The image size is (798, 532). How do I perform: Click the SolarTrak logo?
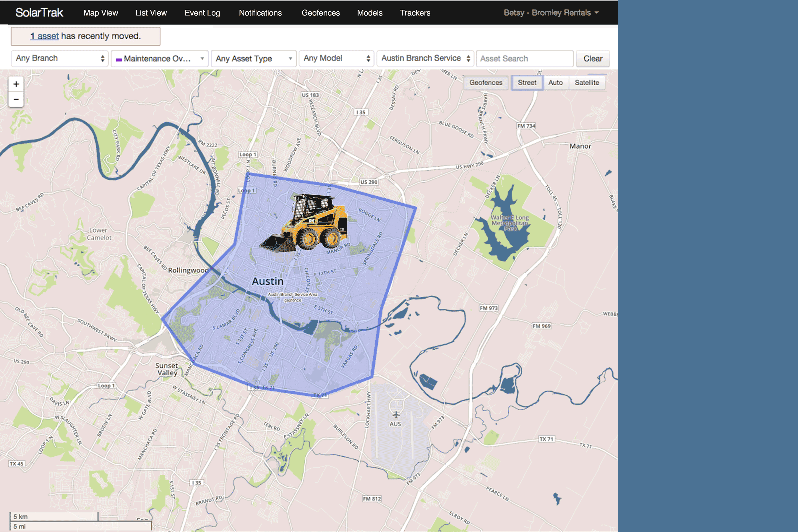39,13
